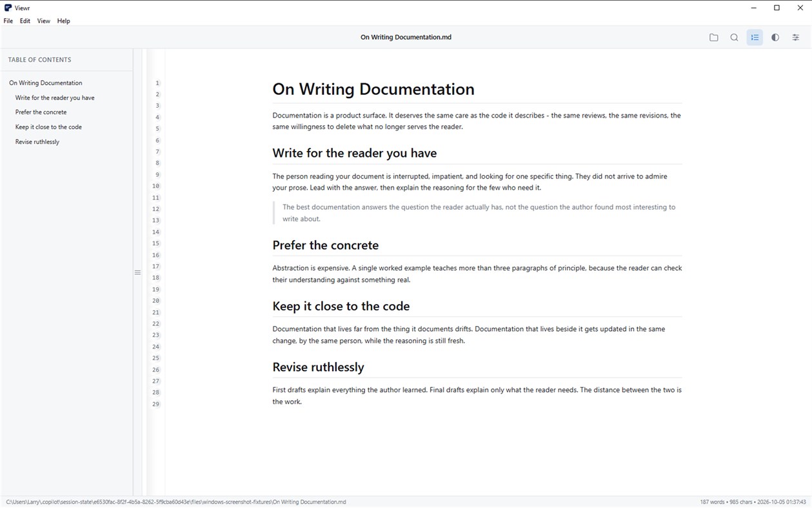This screenshot has width=812, height=508.
Task: Open the File menu
Action: (8, 21)
